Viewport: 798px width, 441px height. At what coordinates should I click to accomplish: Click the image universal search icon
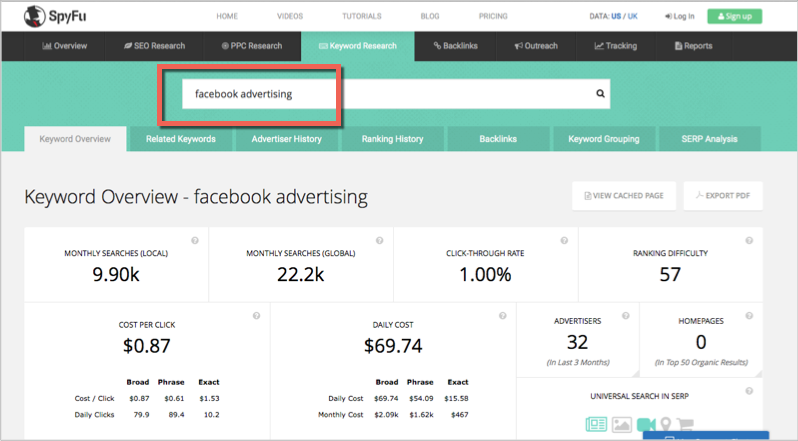pyautogui.click(x=622, y=424)
